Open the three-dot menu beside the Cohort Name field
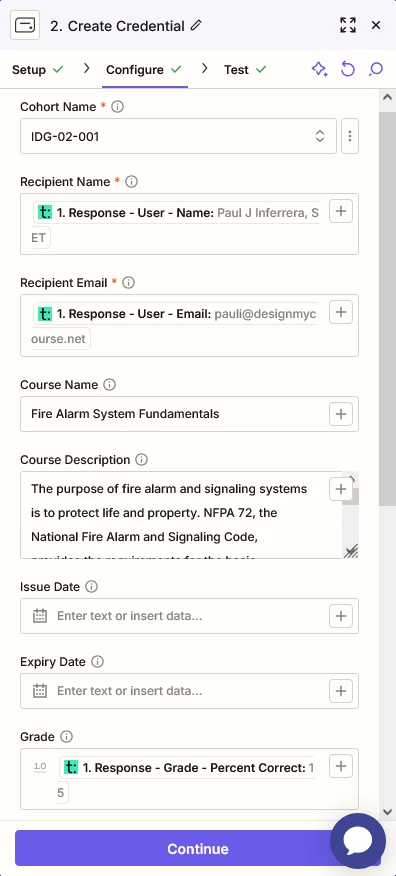396x876 pixels. [350, 136]
